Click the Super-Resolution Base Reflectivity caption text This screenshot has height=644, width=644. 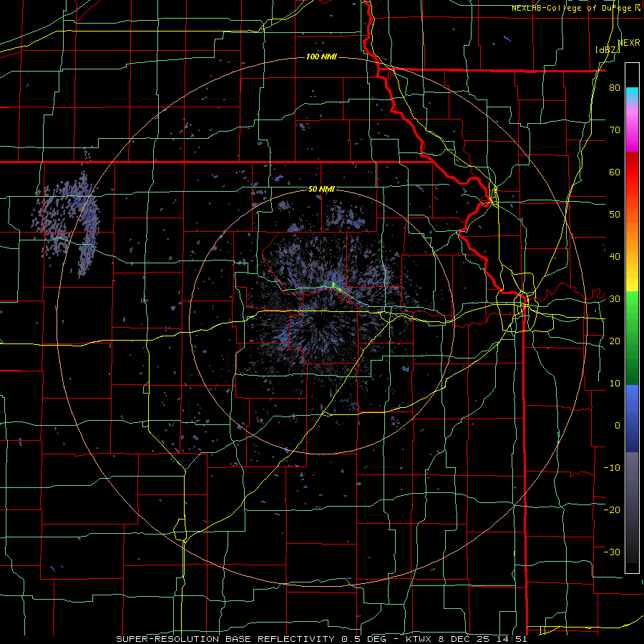(321, 639)
